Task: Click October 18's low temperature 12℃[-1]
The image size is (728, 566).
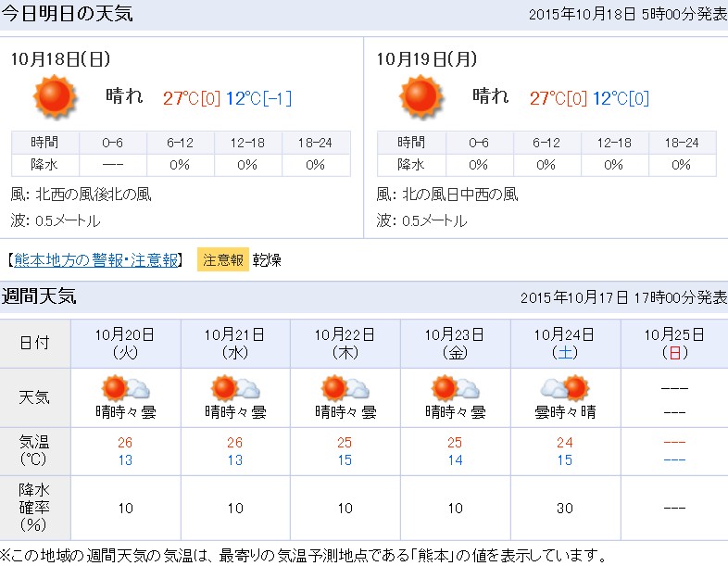Action: click(x=258, y=98)
